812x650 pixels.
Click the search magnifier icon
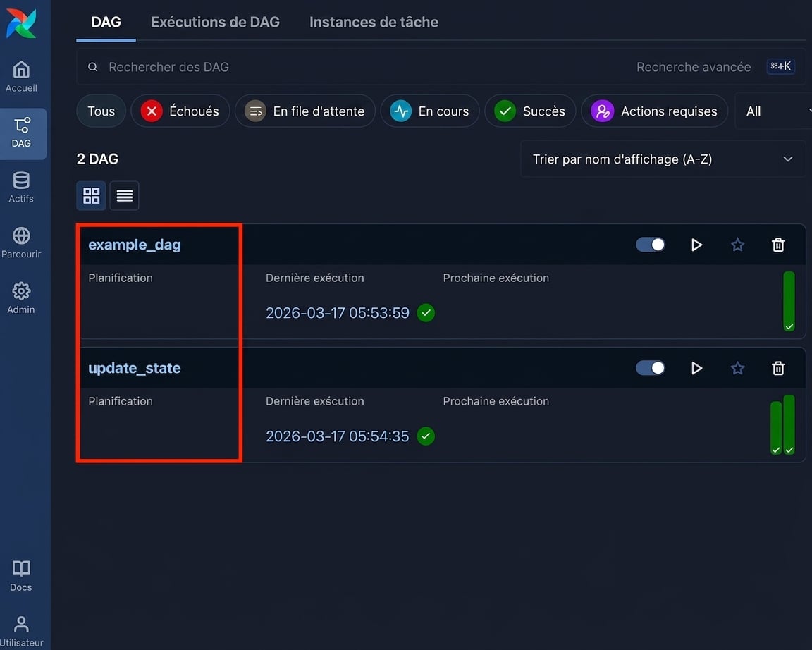coord(93,67)
